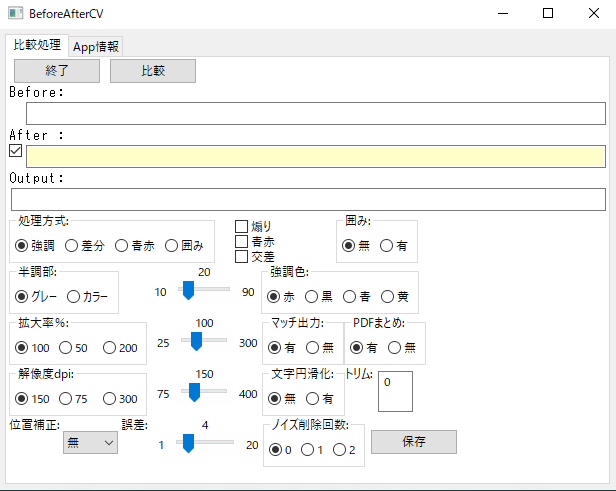Click the Before file path field
Image resolution: width=616 pixels, height=491 pixels.
[316, 113]
